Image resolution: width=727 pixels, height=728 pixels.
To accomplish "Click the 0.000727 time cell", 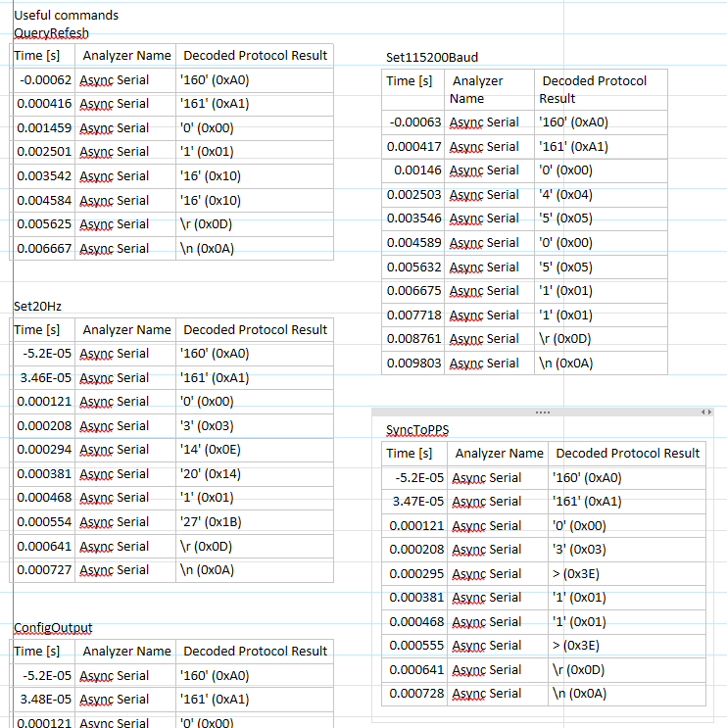I will (x=44, y=570).
